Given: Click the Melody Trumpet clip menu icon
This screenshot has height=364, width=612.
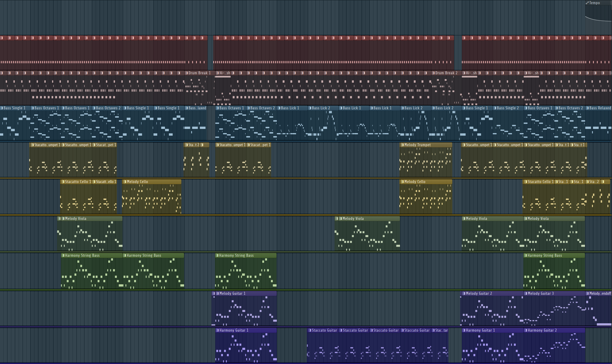Looking at the screenshot, I should 402,145.
